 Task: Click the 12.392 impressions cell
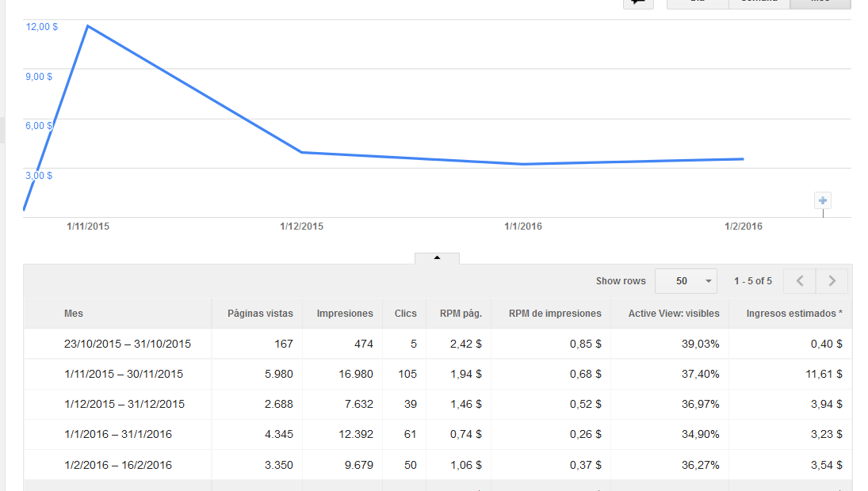pos(356,434)
